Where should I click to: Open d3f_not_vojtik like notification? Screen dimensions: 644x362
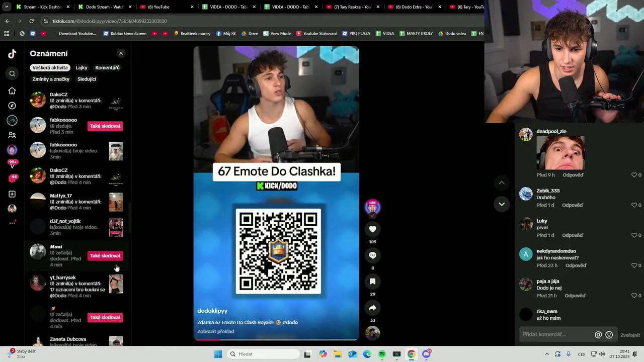click(x=76, y=227)
